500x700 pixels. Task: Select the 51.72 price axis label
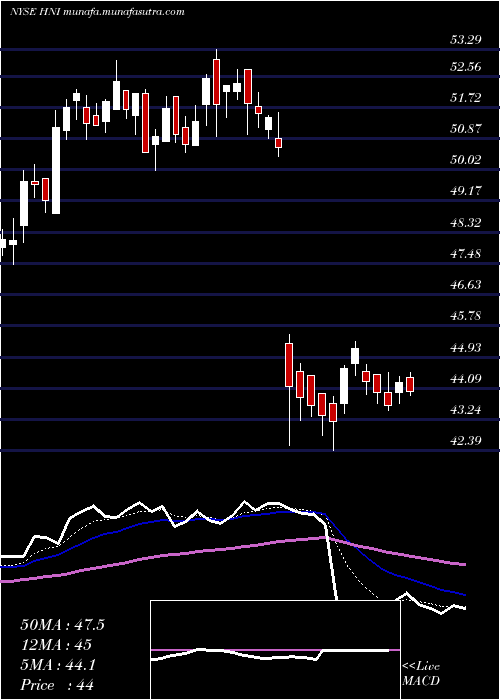(x=465, y=98)
